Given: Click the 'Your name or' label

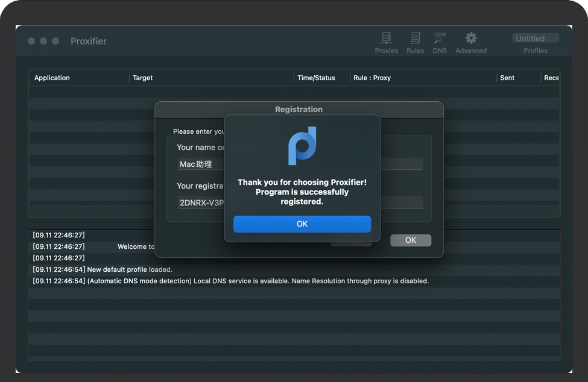Looking at the screenshot, I should [x=200, y=147].
